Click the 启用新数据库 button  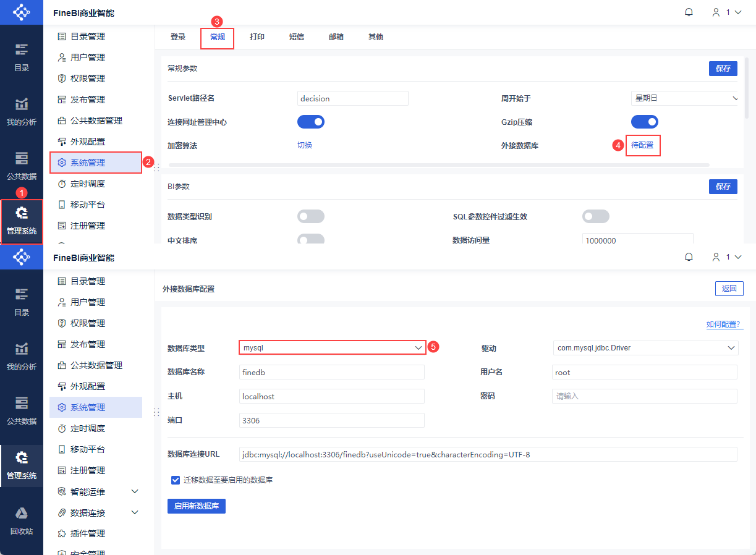tap(197, 506)
